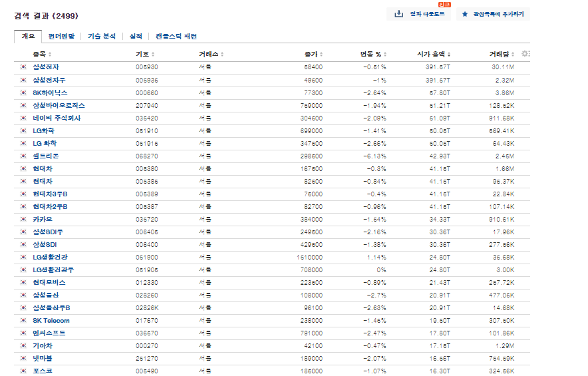Click the closing price 1510000
This screenshot has width=588, height=376.
tap(310, 258)
